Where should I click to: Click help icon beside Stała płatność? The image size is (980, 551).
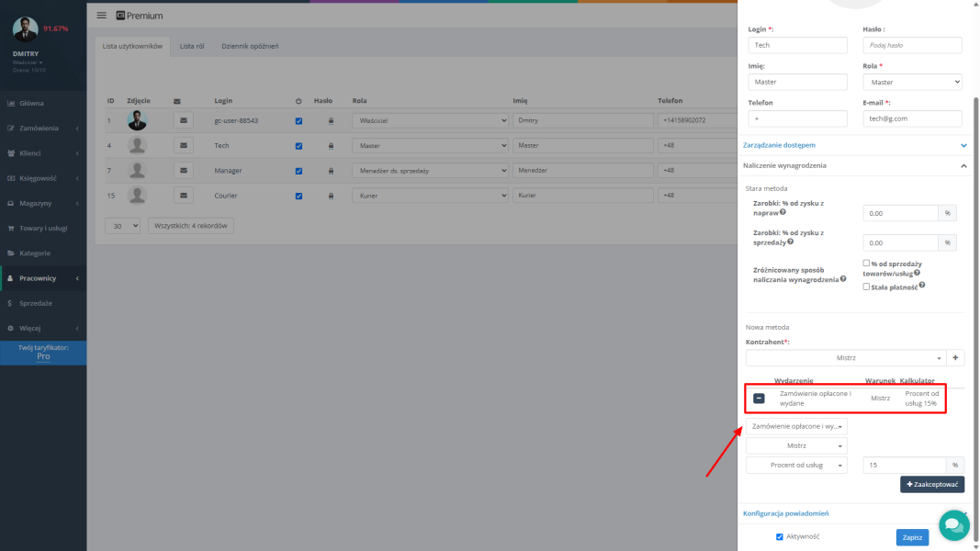[921, 286]
